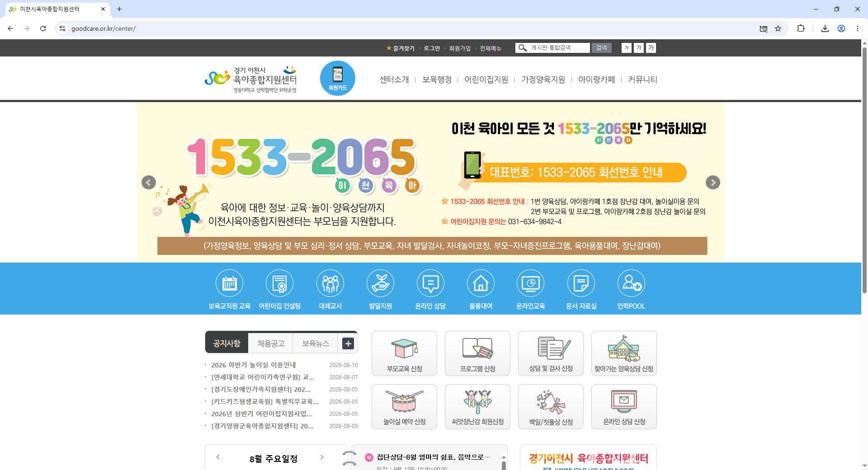Screen dimensions: 868x470
Task: Open the browser Downloads icon
Action: click(825, 28)
